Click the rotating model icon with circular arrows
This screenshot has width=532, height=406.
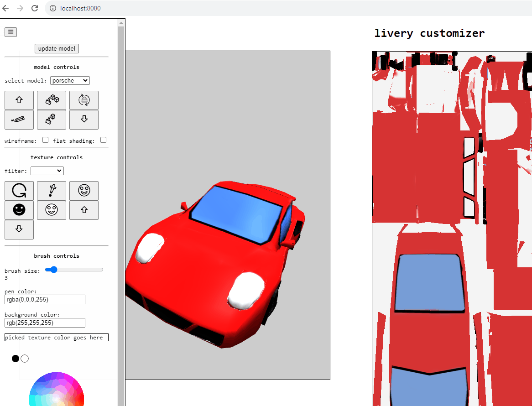[84, 100]
